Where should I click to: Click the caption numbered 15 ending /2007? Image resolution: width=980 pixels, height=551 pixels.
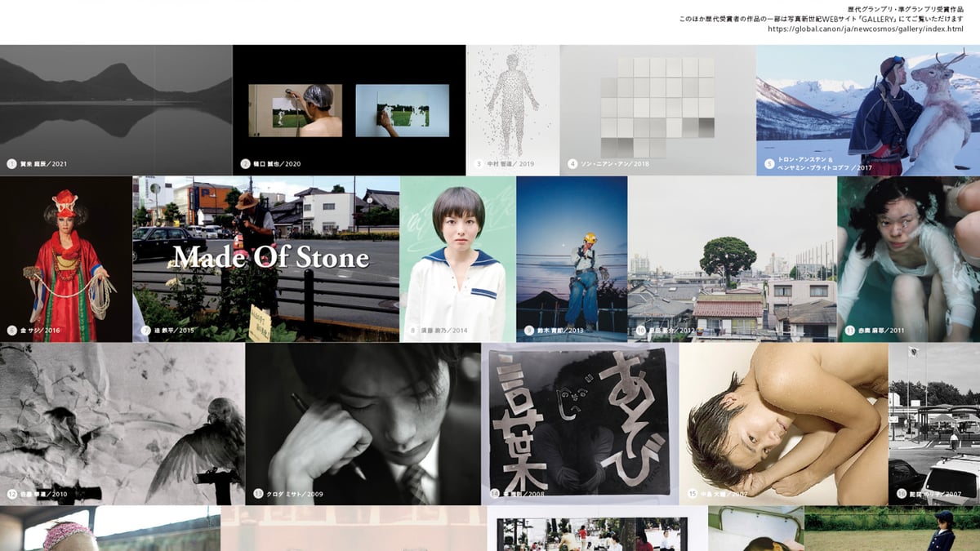[717, 494]
